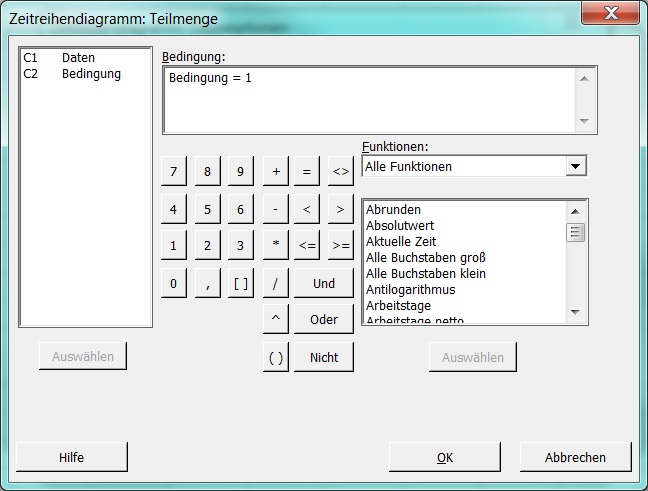
Task: Click the multiplication asterisk button
Action: (276, 245)
